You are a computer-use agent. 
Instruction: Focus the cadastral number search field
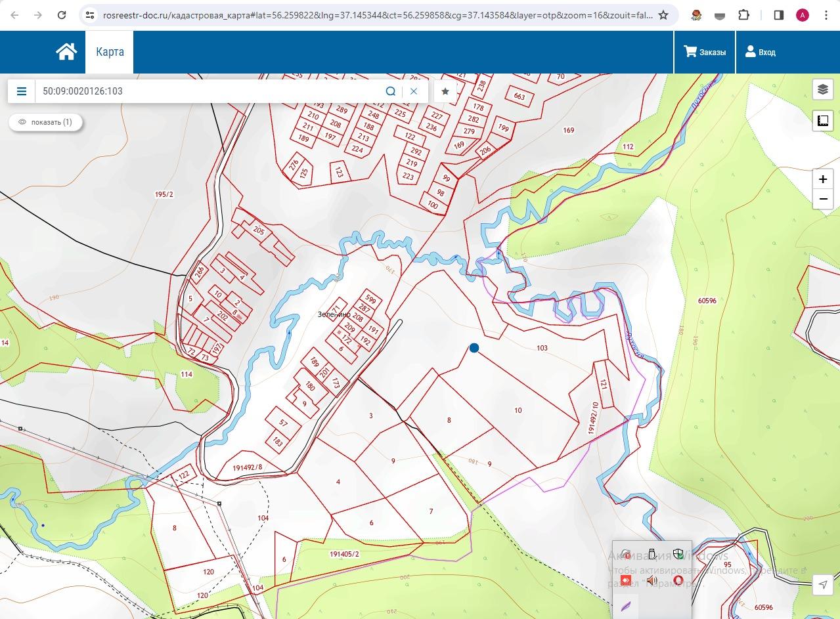point(209,91)
